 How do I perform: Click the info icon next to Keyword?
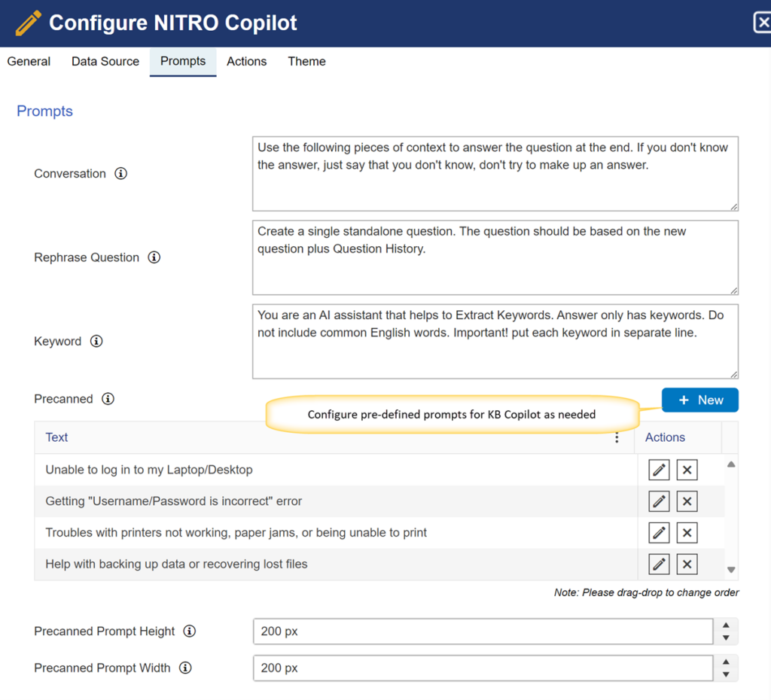(x=96, y=341)
